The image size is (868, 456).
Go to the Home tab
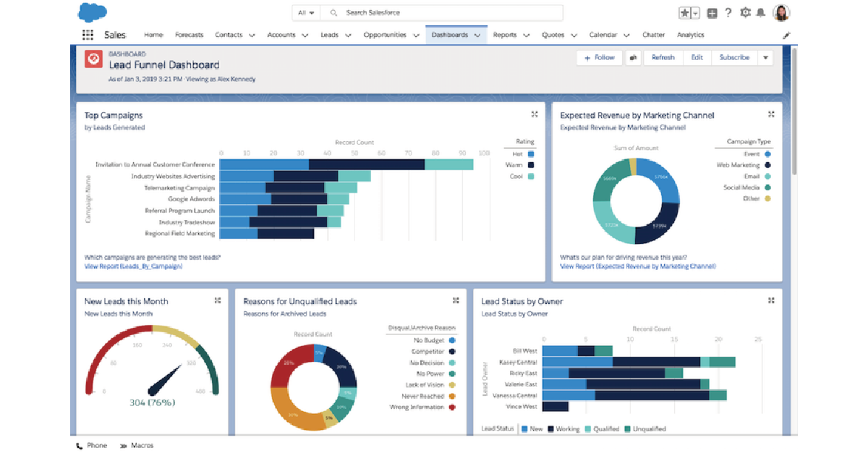[x=153, y=35]
